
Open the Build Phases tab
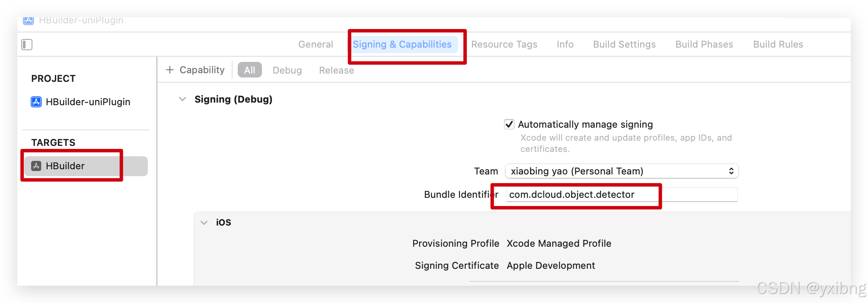pyautogui.click(x=704, y=44)
